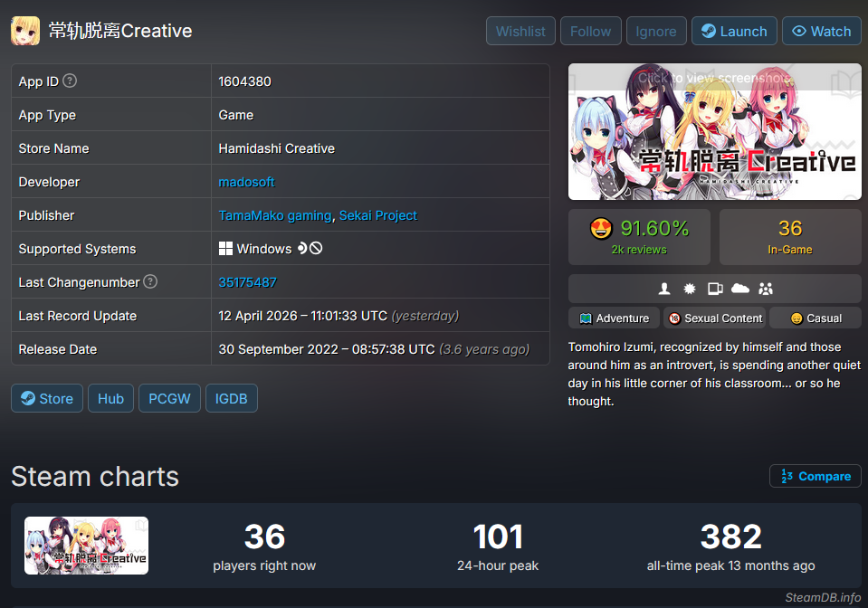The width and height of the screenshot is (868, 608).
Task: Open TamaMako gaming publisher link
Action: click(275, 215)
